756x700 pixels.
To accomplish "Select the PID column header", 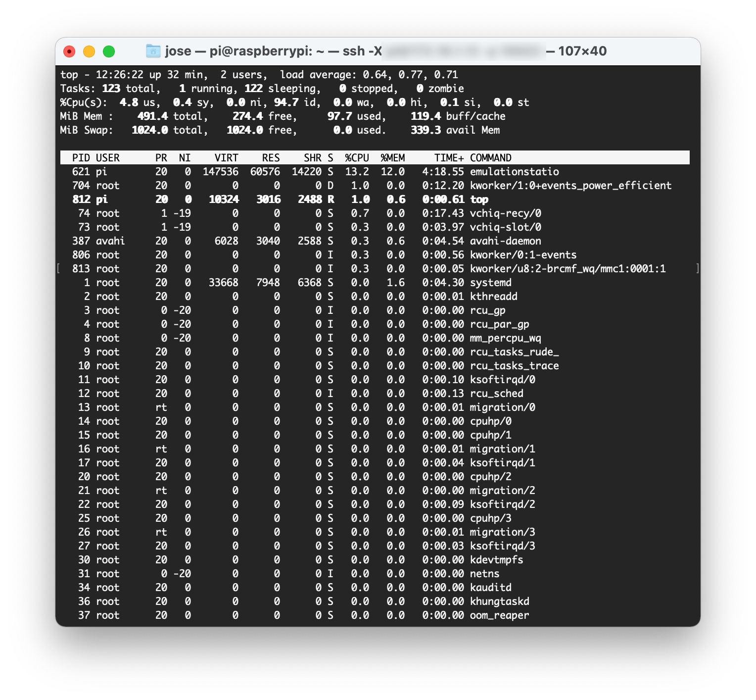I will (x=81, y=158).
